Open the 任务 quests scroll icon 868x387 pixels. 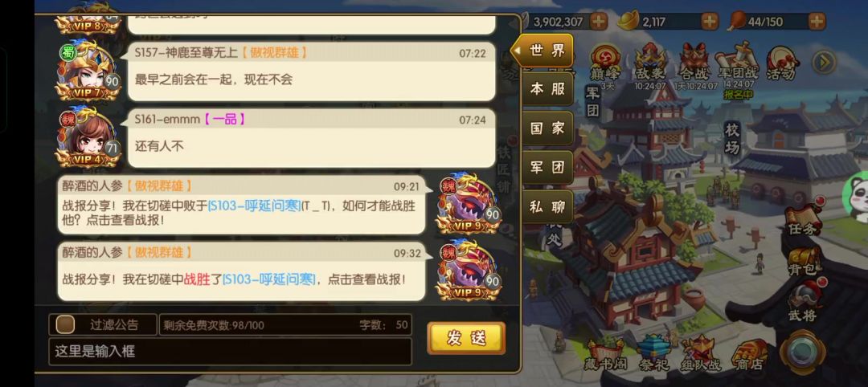point(803,219)
